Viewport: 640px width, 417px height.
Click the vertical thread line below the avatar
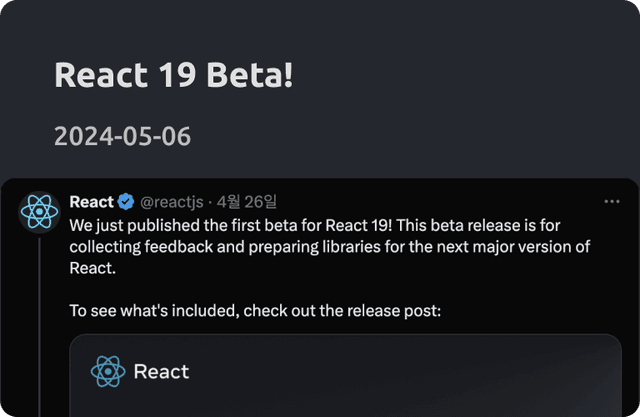point(40,320)
